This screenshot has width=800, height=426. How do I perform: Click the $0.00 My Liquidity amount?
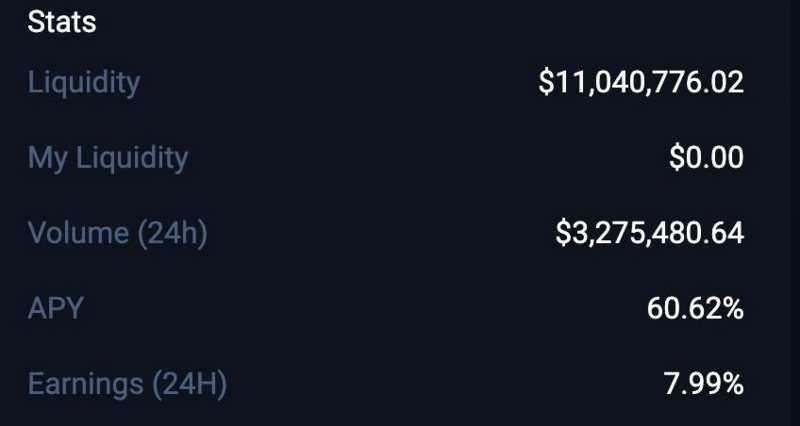click(706, 157)
